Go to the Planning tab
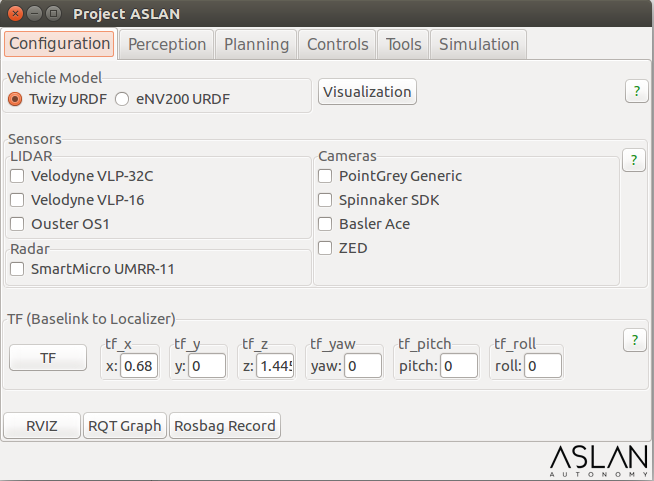654x481 pixels. click(x=257, y=45)
